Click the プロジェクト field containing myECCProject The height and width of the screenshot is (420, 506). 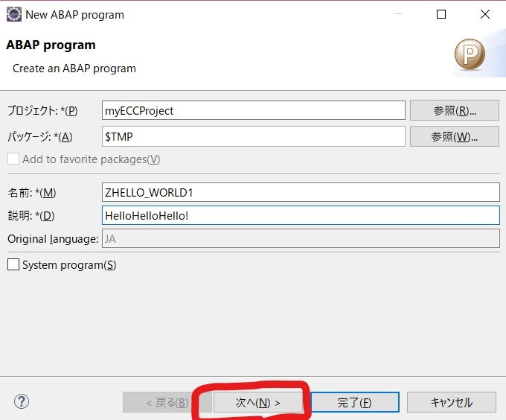coord(254,110)
